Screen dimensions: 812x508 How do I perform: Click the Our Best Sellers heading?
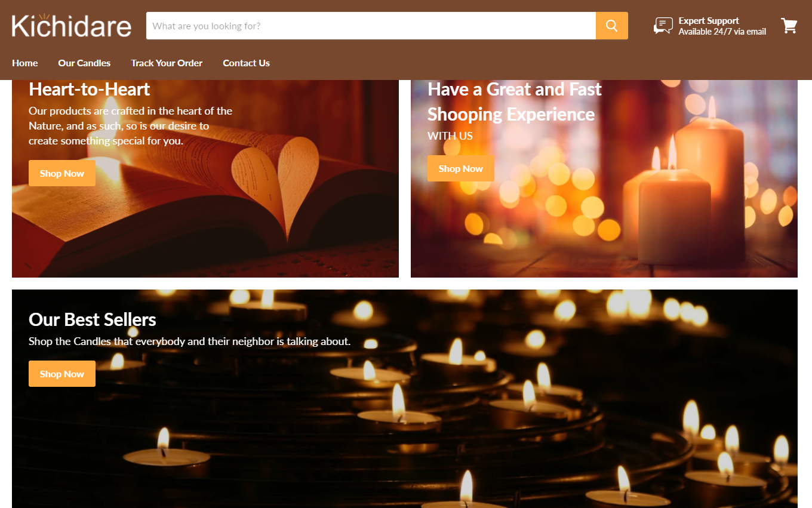pos(93,319)
